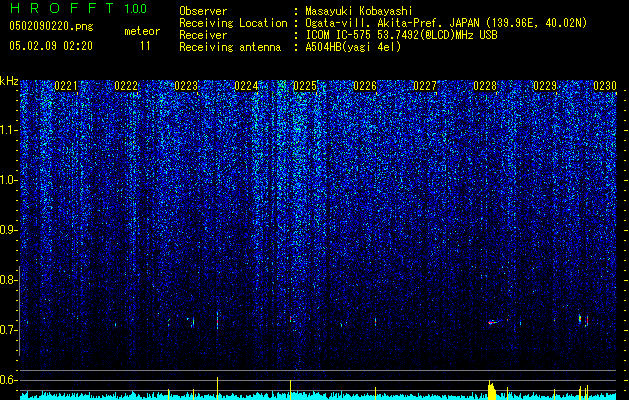Click the 0226 time marker

coord(365,86)
